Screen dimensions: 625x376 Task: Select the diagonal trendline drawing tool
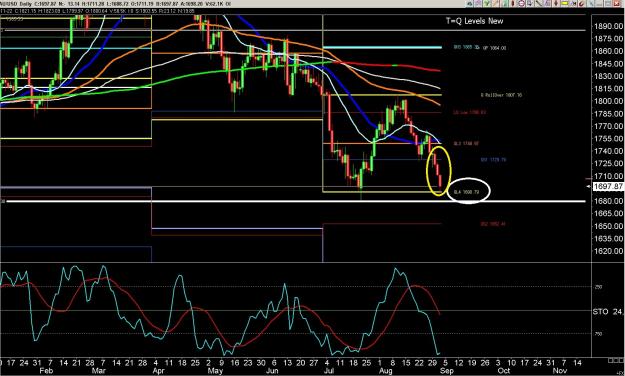pos(539,4)
